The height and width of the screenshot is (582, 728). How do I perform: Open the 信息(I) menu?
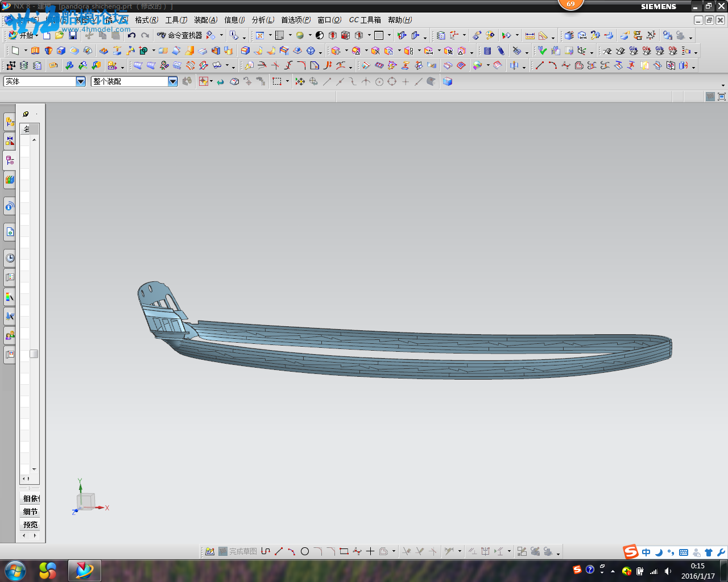(x=234, y=20)
